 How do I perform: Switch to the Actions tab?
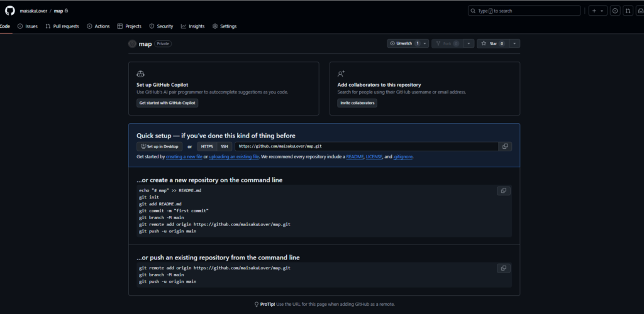(x=98, y=26)
